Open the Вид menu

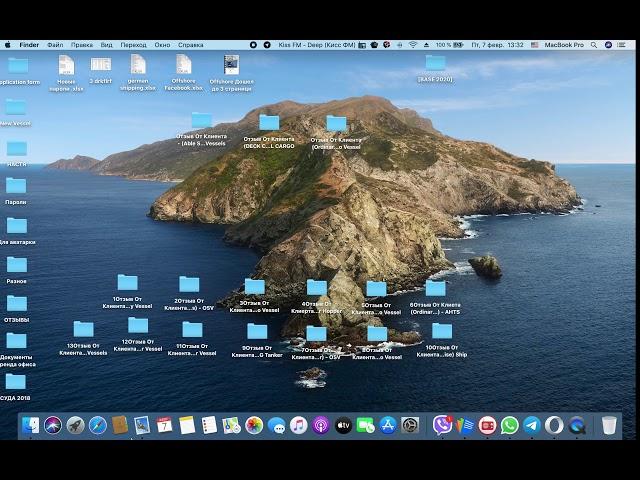[x=107, y=45]
